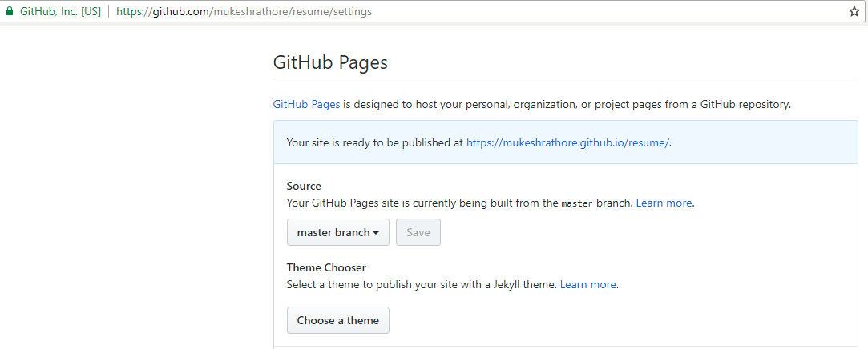Bookmark this page with the star icon
Screen dimensions: 868x349
(854, 12)
